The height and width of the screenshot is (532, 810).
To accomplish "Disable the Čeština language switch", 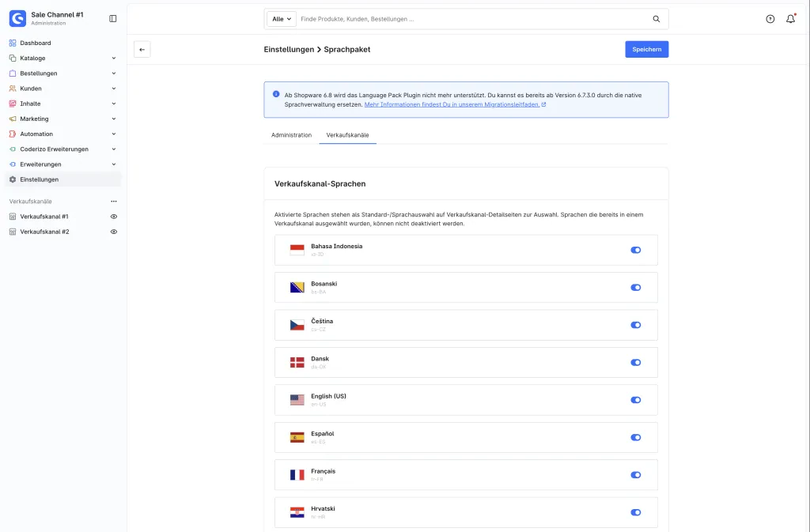I will [x=635, y=325].
